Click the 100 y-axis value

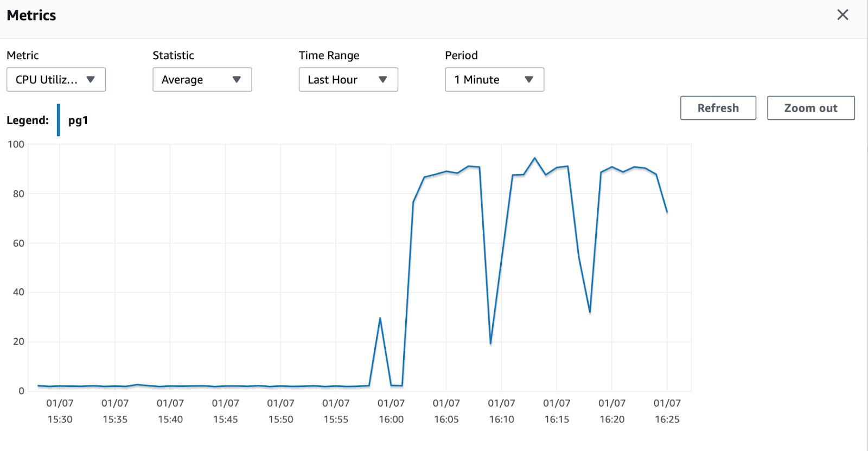pos(16,144)
